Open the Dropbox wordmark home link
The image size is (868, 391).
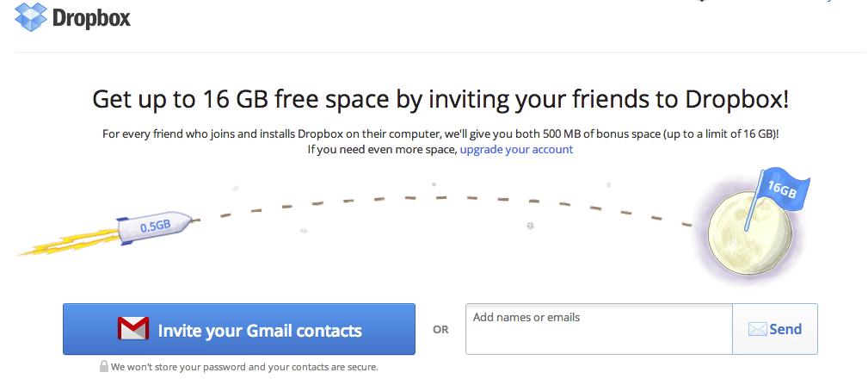tap(91, 18)
